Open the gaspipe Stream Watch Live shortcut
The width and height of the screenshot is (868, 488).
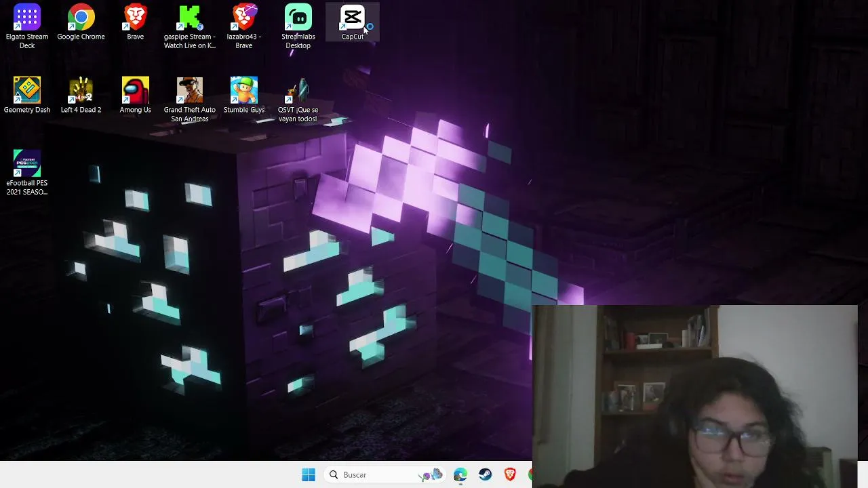[x=190, y=26]
